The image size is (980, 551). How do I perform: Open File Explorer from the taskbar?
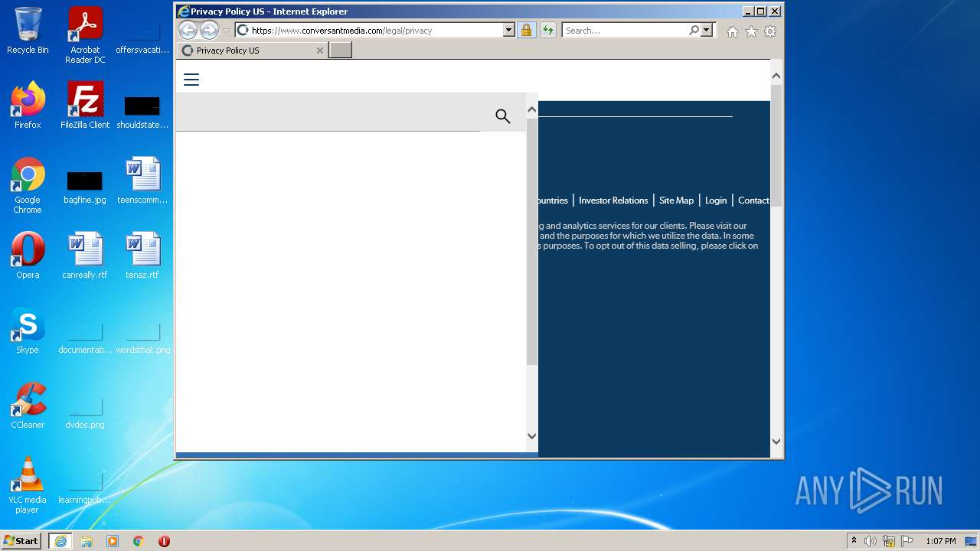pos(87,541)
